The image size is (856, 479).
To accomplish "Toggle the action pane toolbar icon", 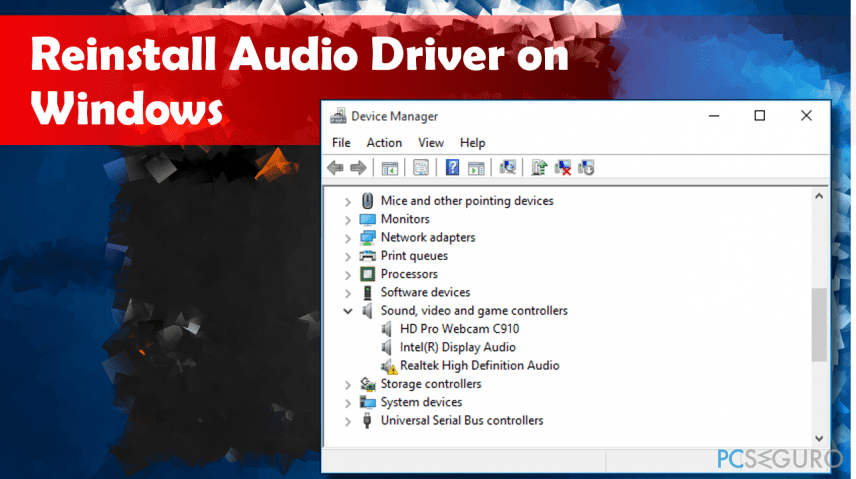I will point(476,168).
